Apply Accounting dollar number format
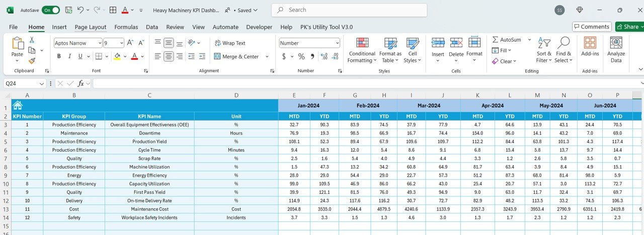 click(283, 57)
